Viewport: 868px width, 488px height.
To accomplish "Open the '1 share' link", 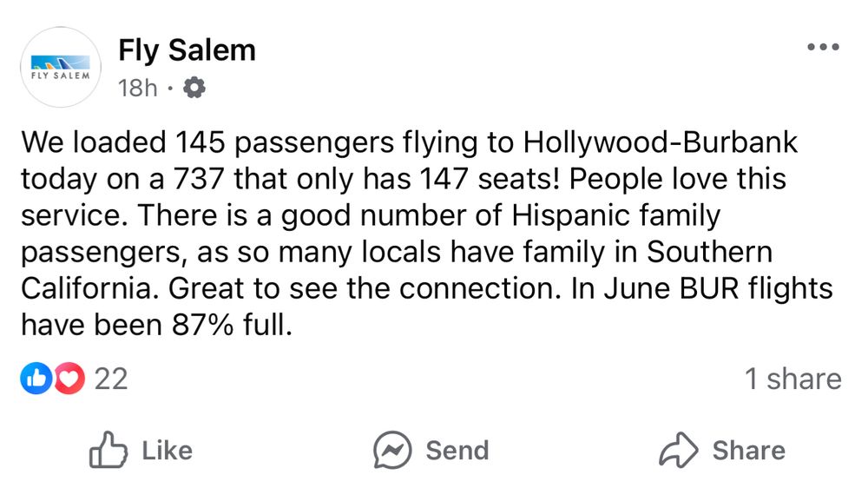I will coord(792,379).
